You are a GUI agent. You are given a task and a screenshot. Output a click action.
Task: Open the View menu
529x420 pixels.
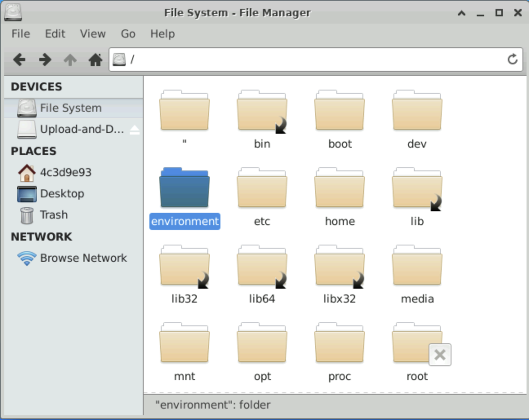(x=93, y=34)
